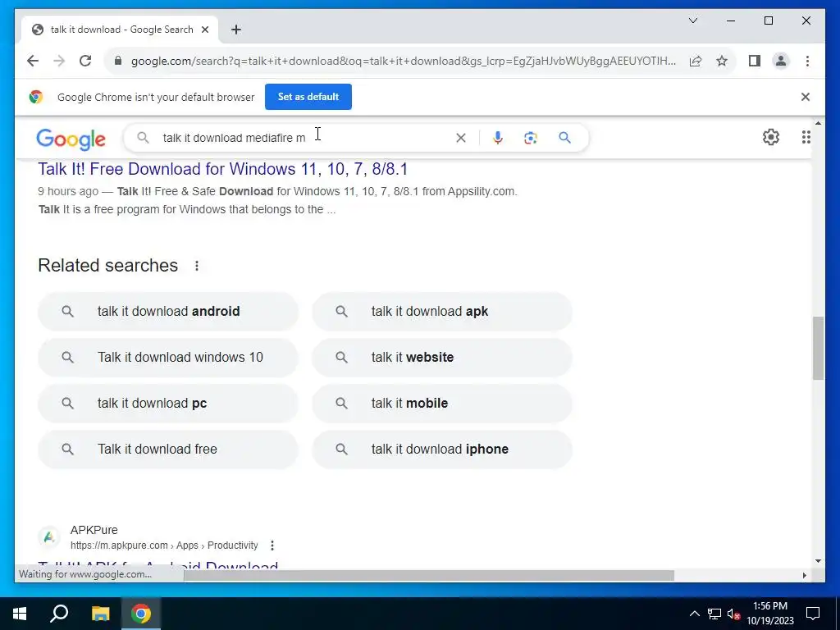The width and height of the screenshot is (840, 630).
Task: Open File Explorer from the taskbar
Action: (x=100, y=614)
